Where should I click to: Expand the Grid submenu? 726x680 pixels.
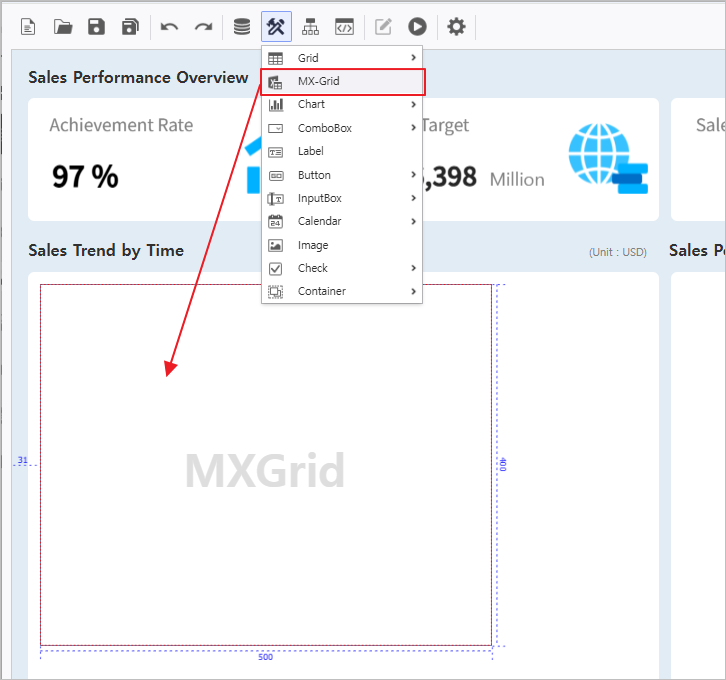[342, 58]
